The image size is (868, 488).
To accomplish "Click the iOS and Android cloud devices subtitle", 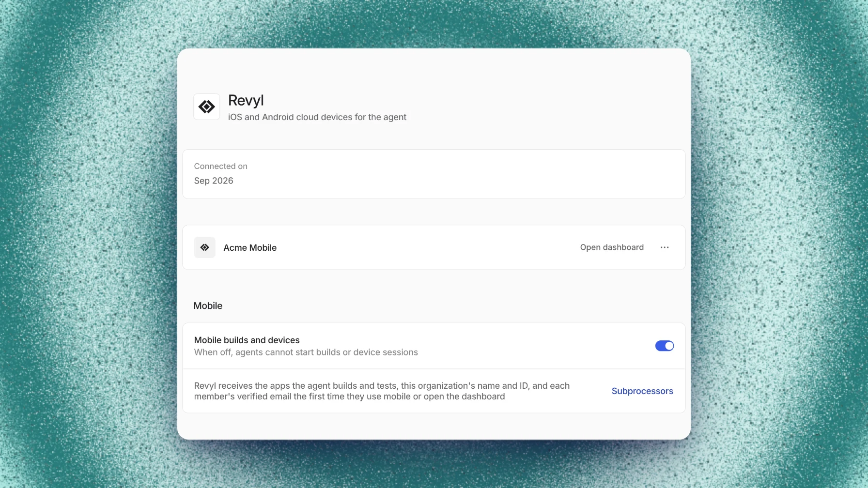I will [317, 117].
